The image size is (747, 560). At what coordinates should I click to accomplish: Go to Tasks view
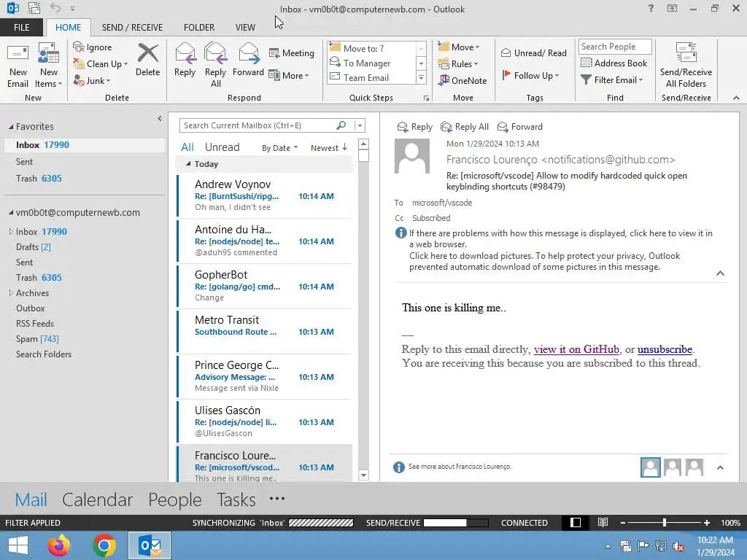pos(236,499)
